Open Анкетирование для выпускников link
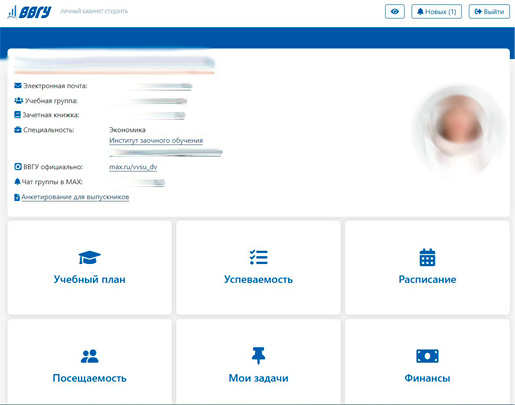Image resolution: width=515 pixels, height=405 pixels. click(x=75, y=197)
